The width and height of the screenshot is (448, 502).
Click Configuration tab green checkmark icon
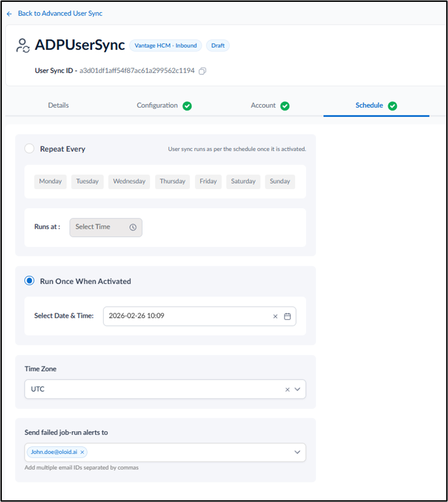point(187,105)
